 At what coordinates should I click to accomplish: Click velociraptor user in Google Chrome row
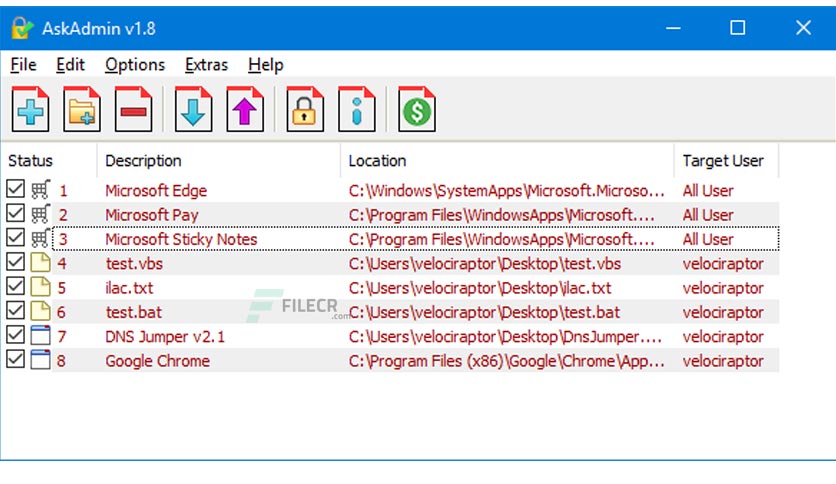pos(723,361)
